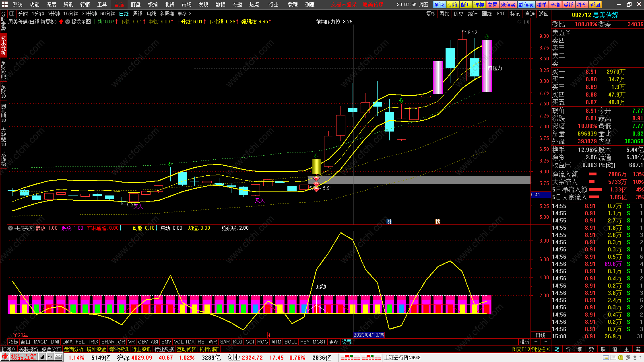Toggle 标记 mark on this stock

[x=515, y=14]
